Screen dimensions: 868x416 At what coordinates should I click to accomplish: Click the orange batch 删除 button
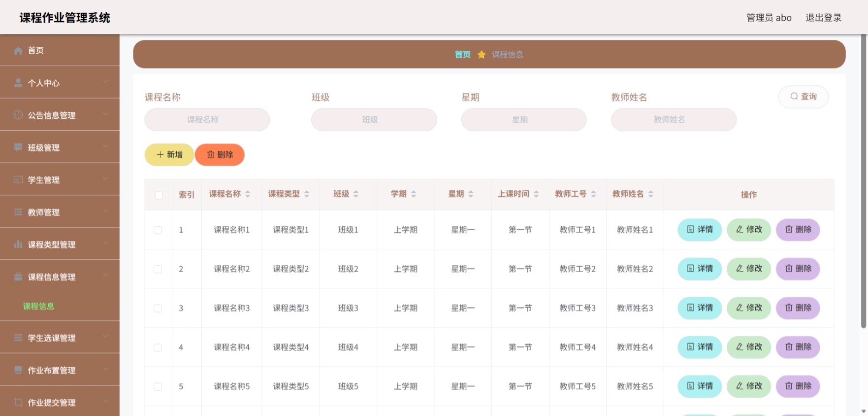coord(220,155)
